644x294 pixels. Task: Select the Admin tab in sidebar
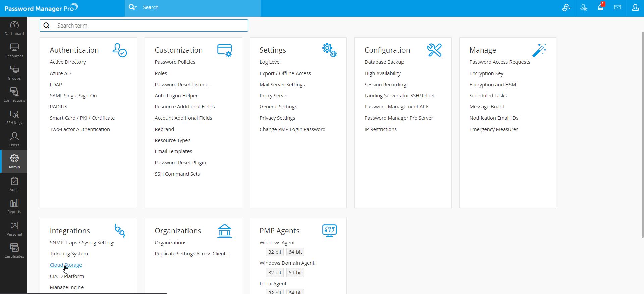(x=14, y=161)
